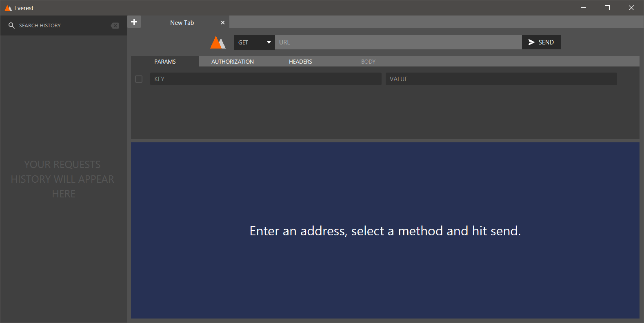
Task: Switch to the PARAMS tab
Action: 165,62
